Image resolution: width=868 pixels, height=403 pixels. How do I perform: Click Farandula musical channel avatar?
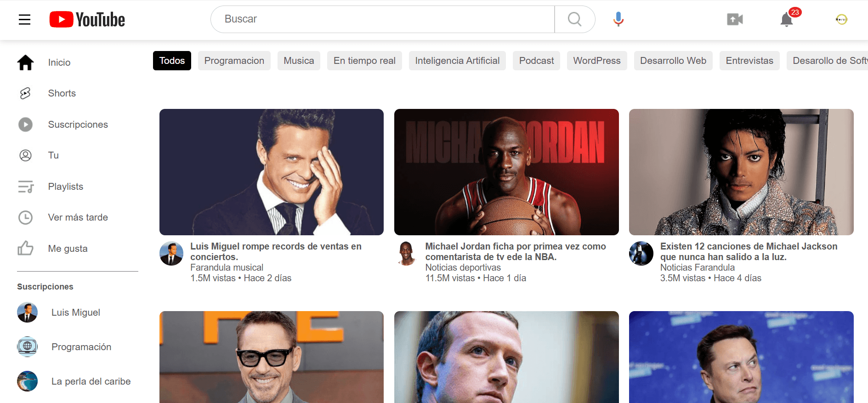171,254
